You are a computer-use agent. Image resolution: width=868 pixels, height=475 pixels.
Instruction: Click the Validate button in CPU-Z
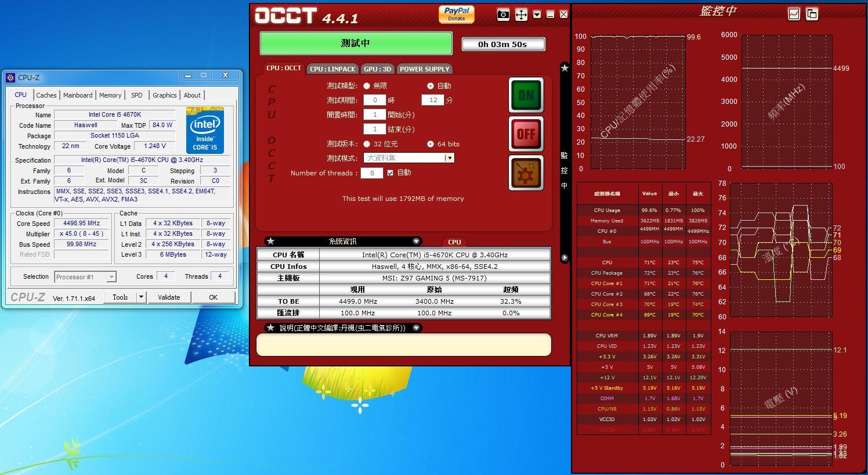(169, 297)
